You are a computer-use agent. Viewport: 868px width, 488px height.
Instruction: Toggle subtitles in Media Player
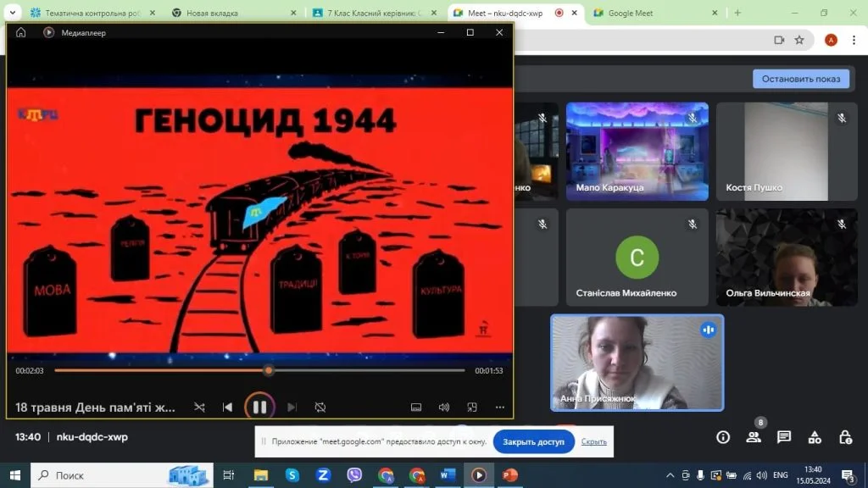click(x=416, y=408)
